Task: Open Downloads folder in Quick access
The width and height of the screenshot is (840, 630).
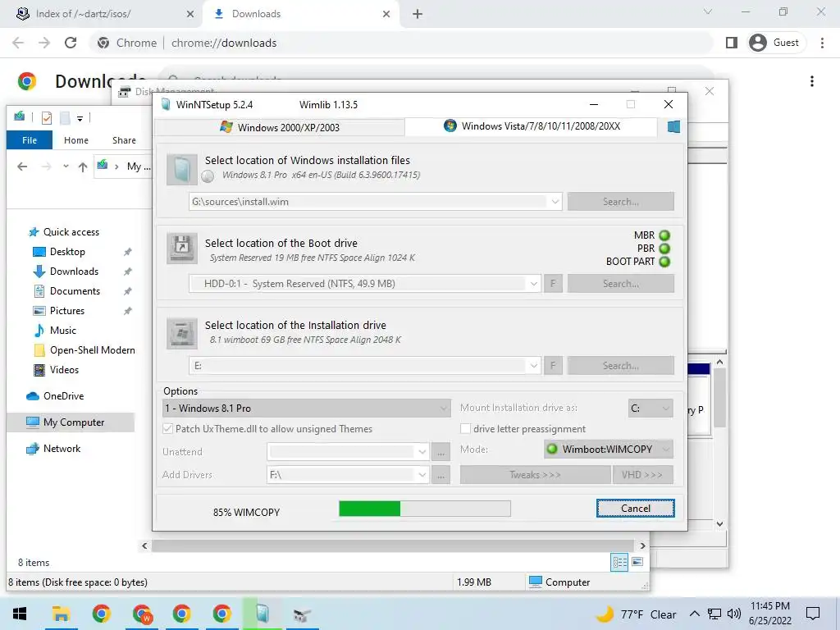Action: tap(74, 272)
